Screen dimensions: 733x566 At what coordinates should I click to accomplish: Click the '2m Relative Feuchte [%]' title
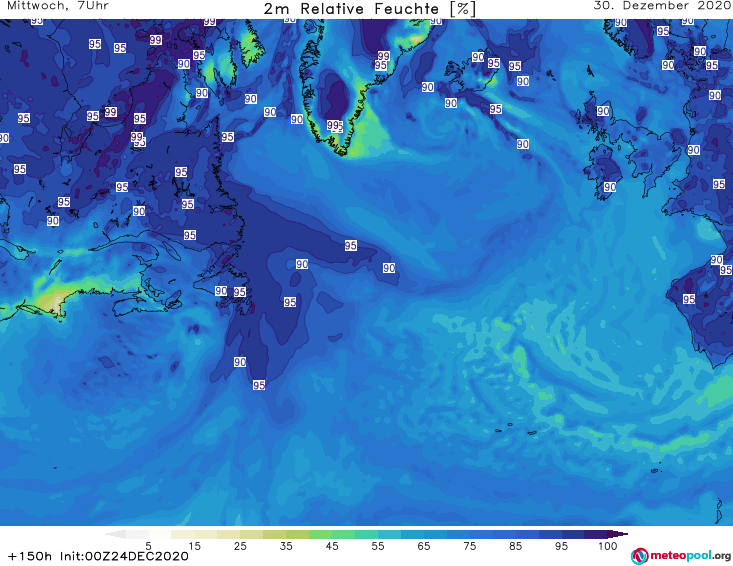(370, 9)
